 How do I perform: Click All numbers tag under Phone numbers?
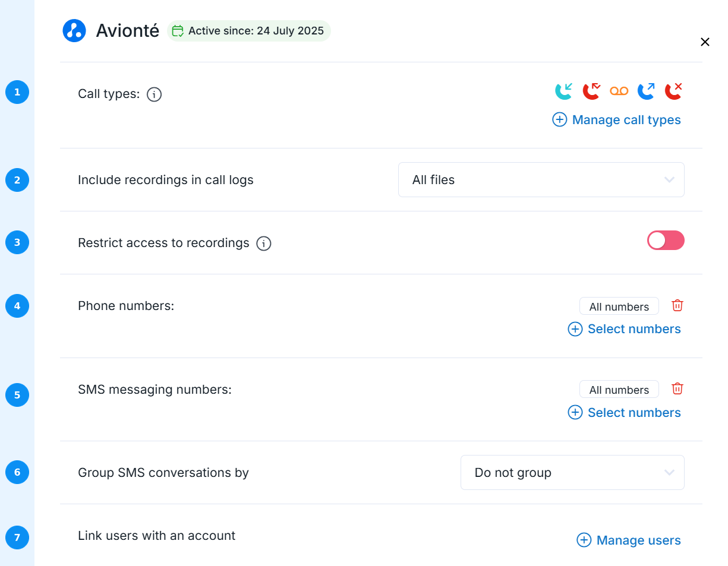(x=619, y=306)
